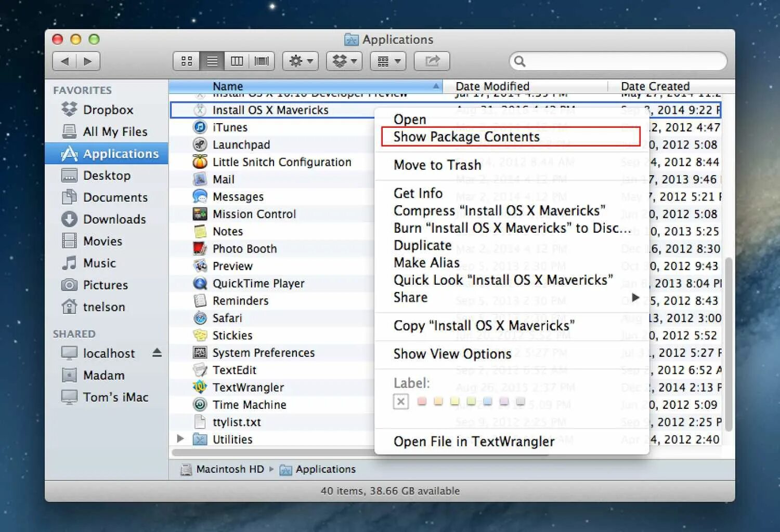Sort by Date Created column
The height and width of the screenshot is (532, 780).
coord(671,86)
